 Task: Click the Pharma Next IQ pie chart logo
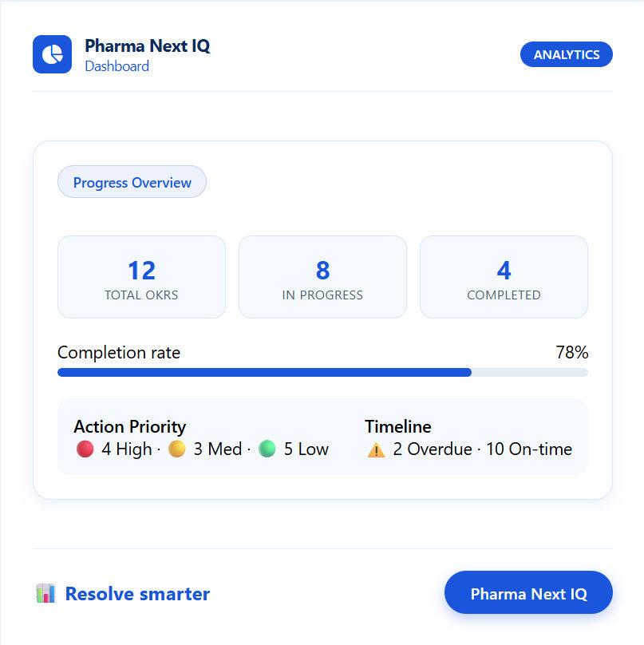click(x=51, y=54)
